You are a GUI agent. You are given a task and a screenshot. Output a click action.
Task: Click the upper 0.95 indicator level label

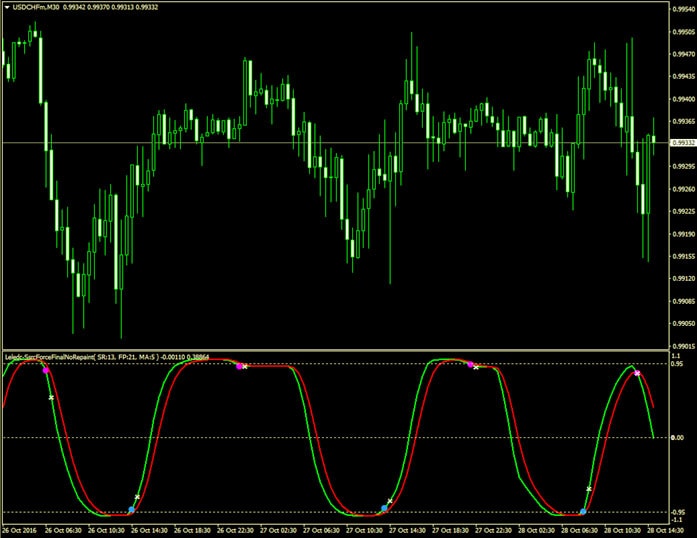[677, 365]
